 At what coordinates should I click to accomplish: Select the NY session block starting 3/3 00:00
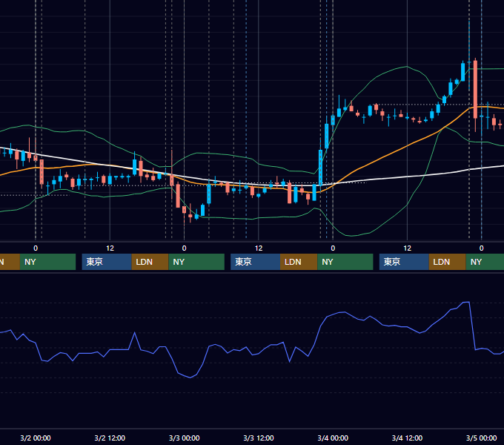[196, 262]
